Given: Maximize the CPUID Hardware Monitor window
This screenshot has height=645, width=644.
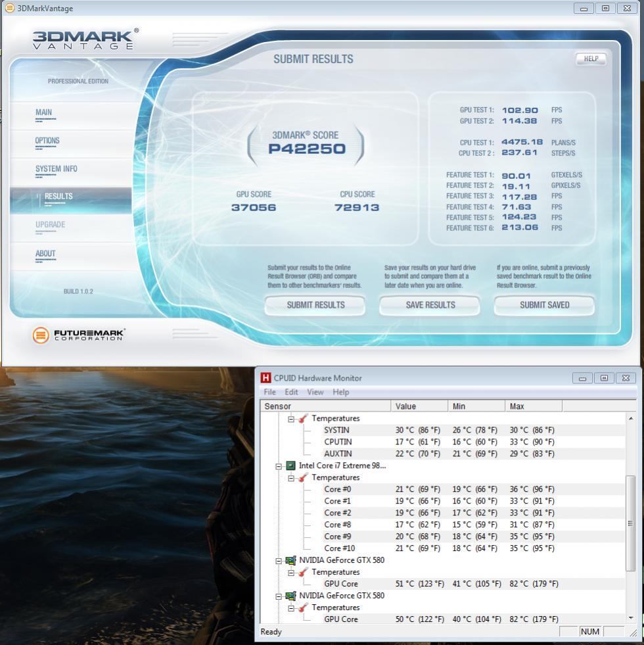Looking at the screenshot, I should point(604,378).
